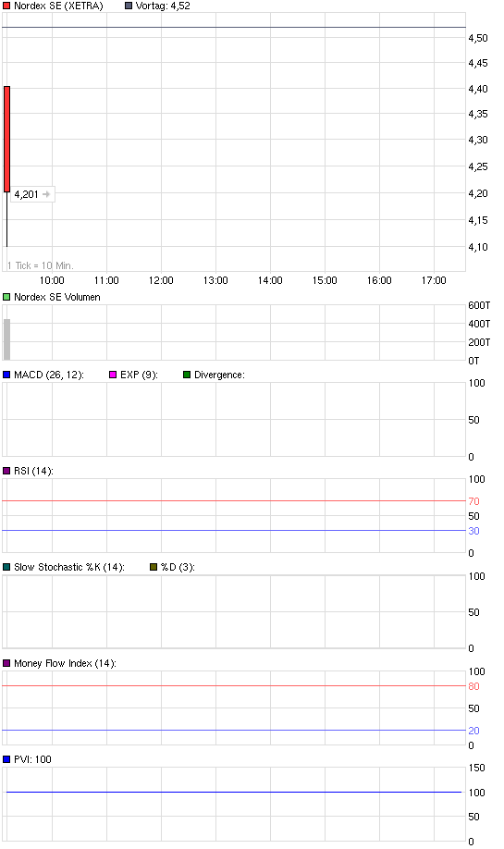This screenshot has width=504, height=849.
Task: Click the 12:00 time axis label
Action: pos(161,280)
